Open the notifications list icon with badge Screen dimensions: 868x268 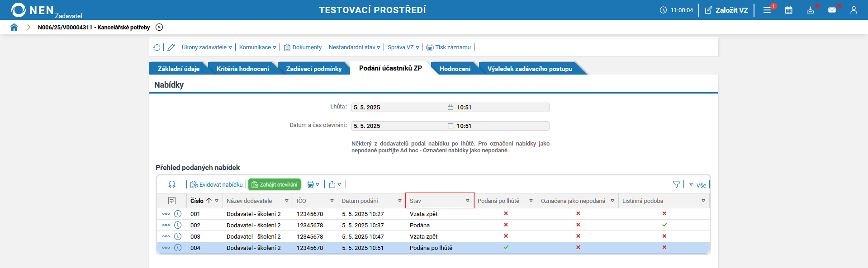pyautogui.click(x=768, y=10)
